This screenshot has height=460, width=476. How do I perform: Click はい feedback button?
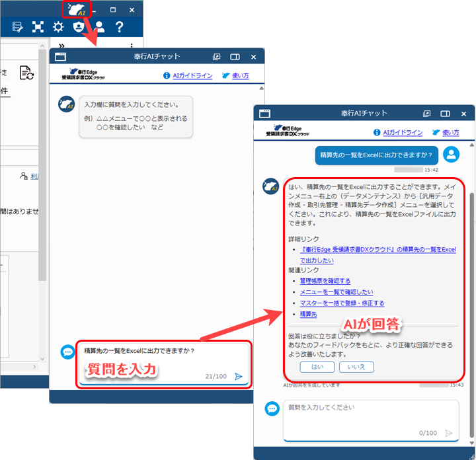(317, 367)
